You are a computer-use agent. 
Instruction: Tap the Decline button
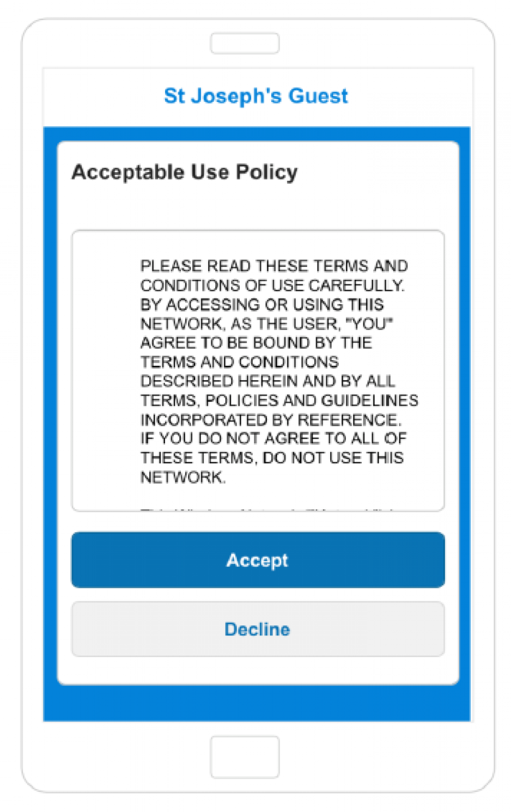coord(258,629)
